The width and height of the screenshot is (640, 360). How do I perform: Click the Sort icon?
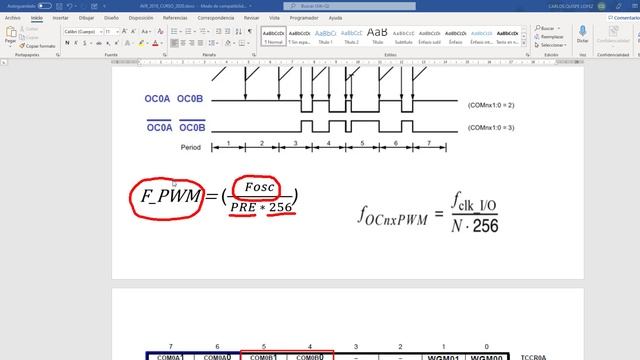point(238,31)
